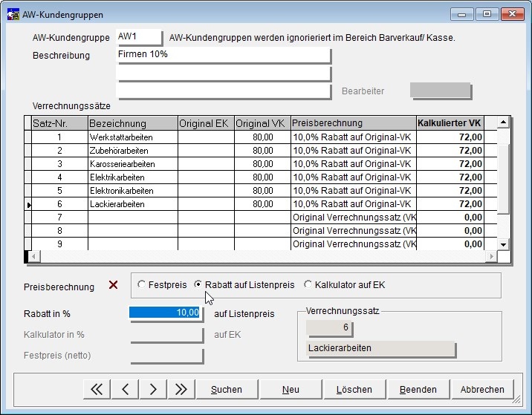
Task: Click Original Verrechnungssatz cell in row 9
Action: pyautogui.click(x=354, y=244)
